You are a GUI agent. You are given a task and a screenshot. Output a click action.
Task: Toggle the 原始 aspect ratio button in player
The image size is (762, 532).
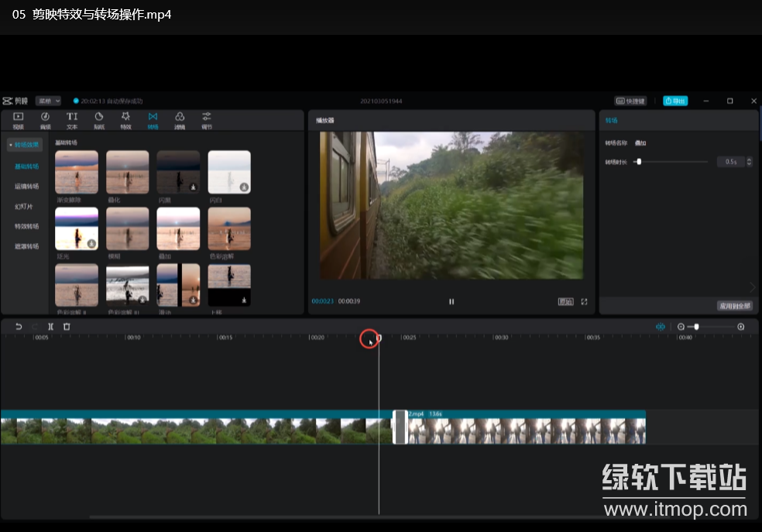[566, 302]
